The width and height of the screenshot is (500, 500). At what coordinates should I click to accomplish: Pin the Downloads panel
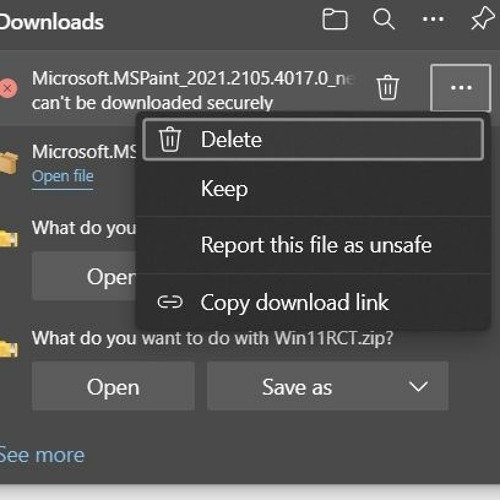point(482,19)
